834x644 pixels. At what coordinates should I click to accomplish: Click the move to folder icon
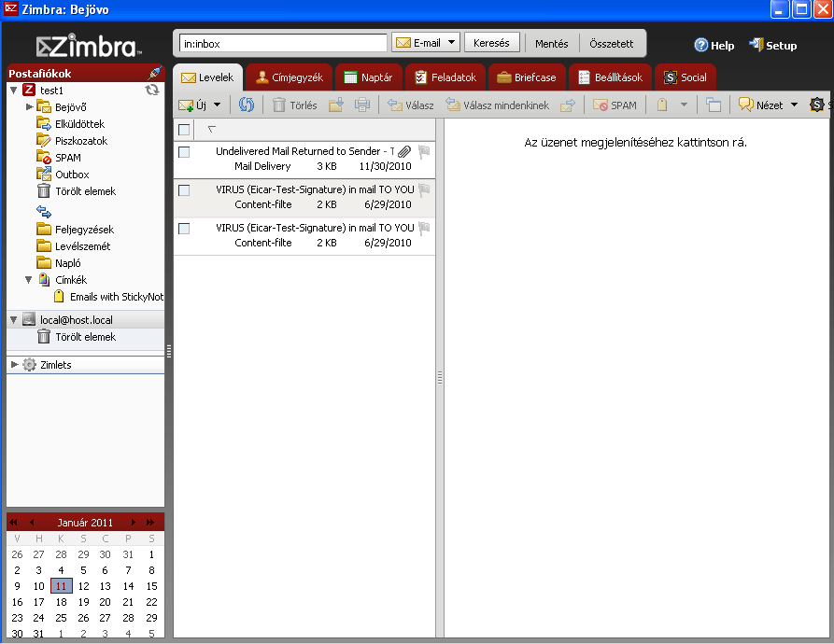(x=336, y=105)
